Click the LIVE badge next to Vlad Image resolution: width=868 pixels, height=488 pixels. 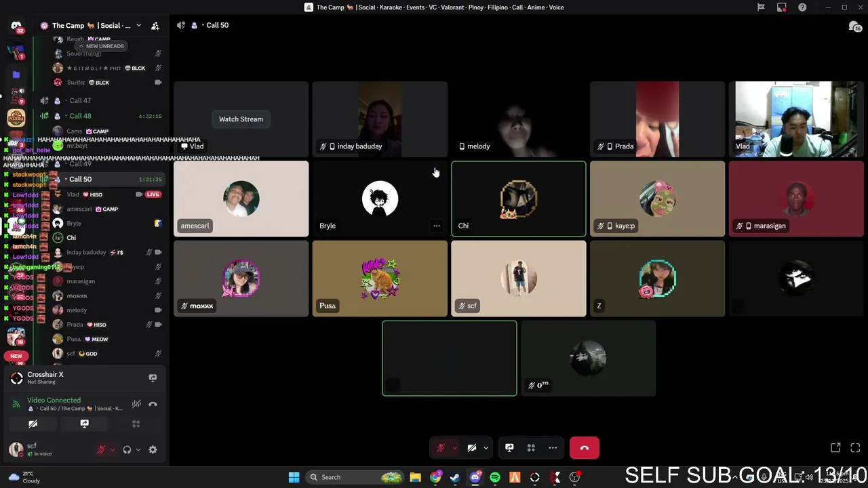pyautogui.click(x=153, y=195)
